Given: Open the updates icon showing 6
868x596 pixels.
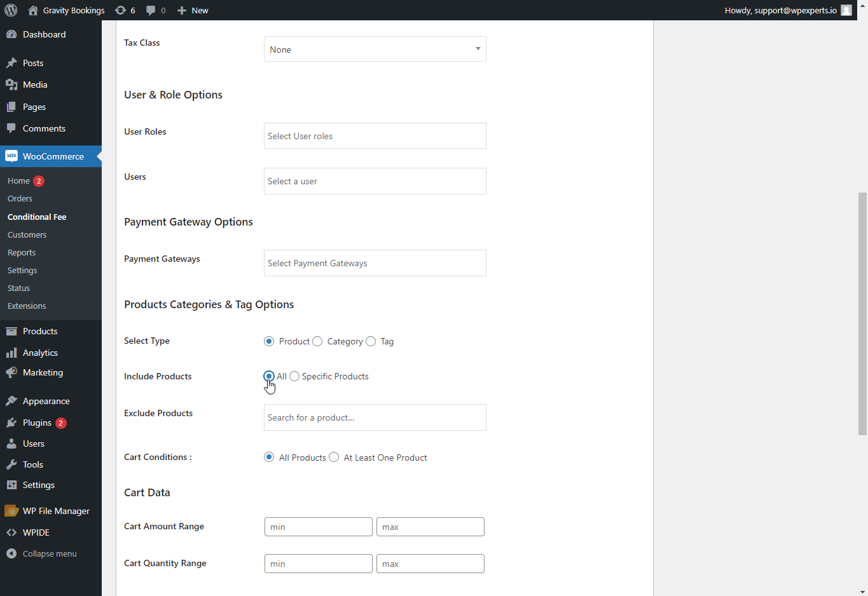Looking at the screenshot, I should pyautogui.click(x=120, y=10).
